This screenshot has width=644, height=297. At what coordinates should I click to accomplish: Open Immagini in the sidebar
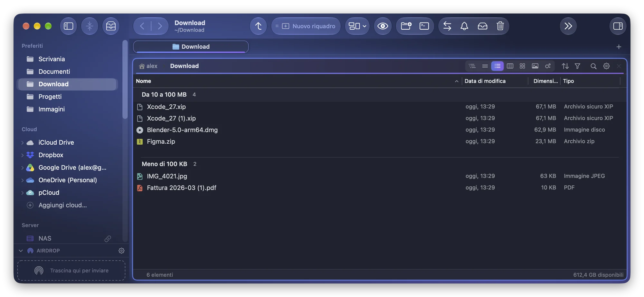point(68,109)
